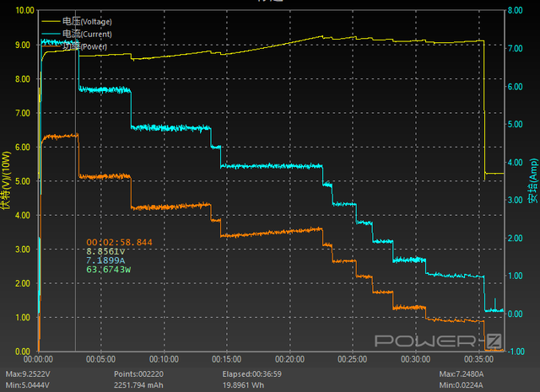
Task: Click the cyan Current legend line marker
Action: 51,34
